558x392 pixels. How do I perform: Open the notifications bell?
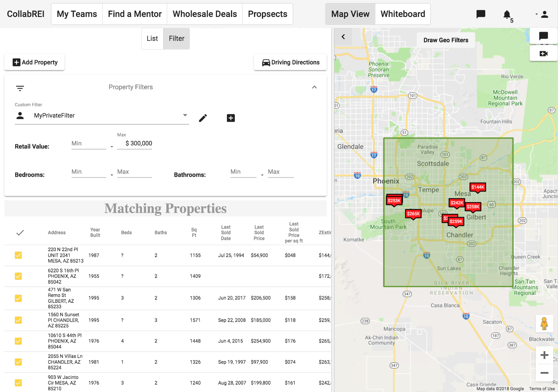tap(507, 15)
